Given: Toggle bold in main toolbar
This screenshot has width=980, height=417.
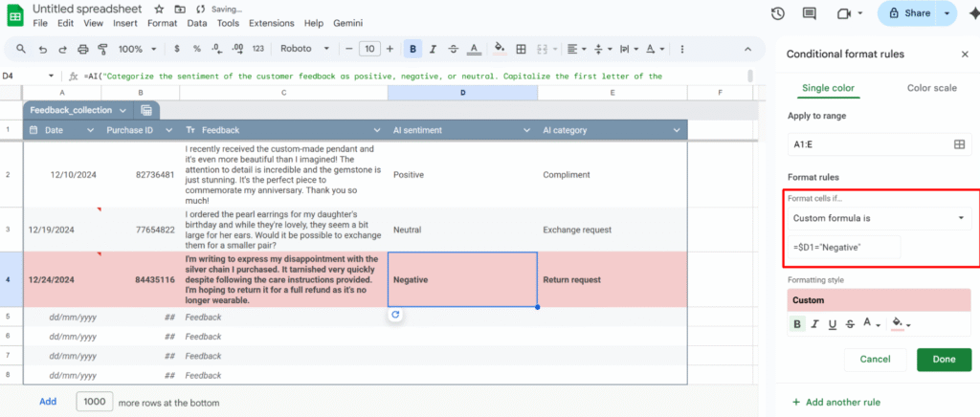Looking at the screenshot, I should [413, 49].
